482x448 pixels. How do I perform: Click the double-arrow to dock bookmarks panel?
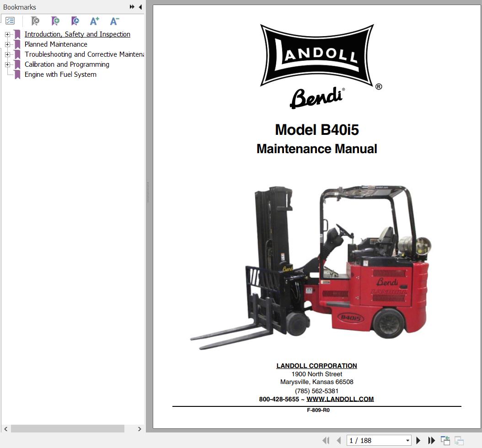click(131, 7)
